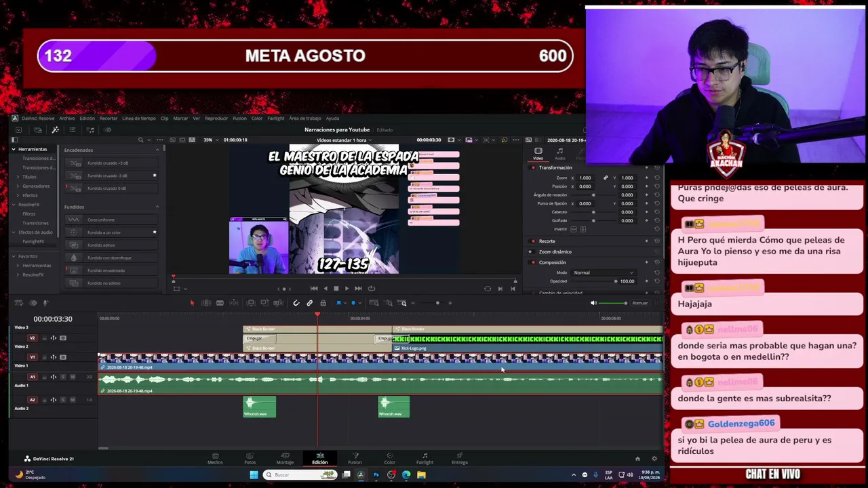
Task: Collapse the Encadenados section
Action: [x=157, y=150]
